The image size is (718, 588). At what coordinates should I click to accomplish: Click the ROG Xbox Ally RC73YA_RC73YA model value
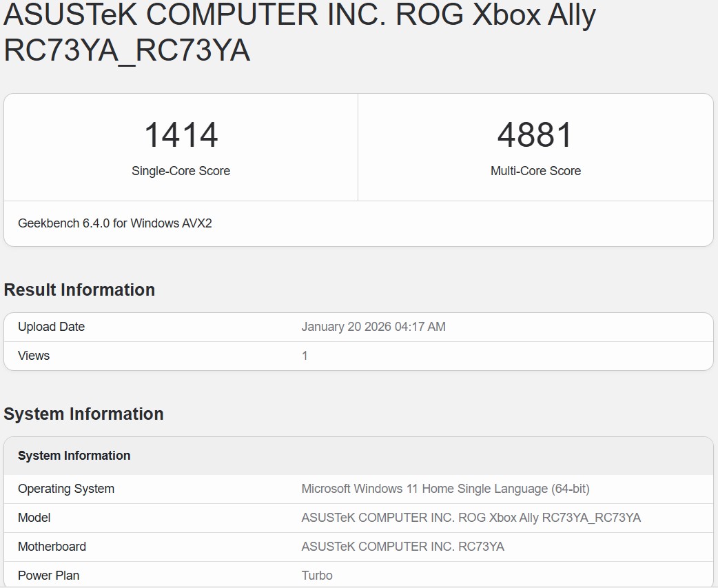tap(471, 518)
